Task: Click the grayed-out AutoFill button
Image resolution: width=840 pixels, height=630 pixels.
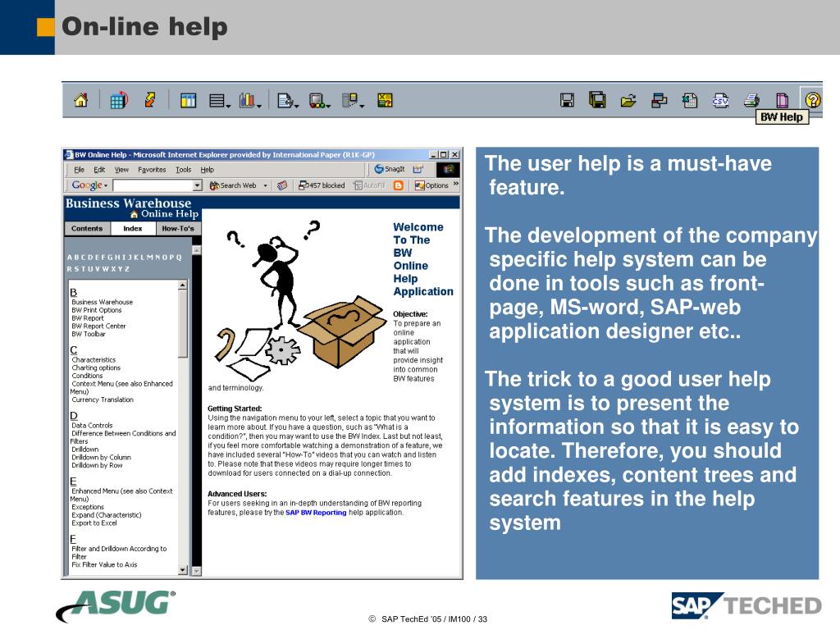Action: click(x=370, y=185)
